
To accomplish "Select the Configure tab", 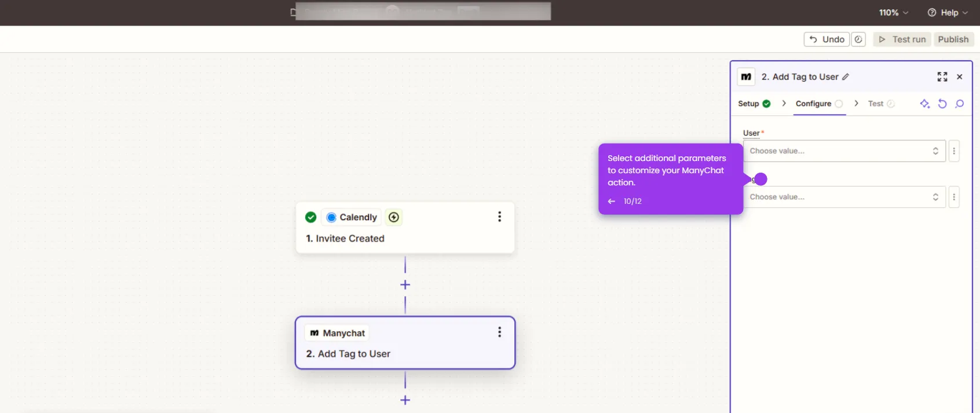I will (x=819, y=104).
